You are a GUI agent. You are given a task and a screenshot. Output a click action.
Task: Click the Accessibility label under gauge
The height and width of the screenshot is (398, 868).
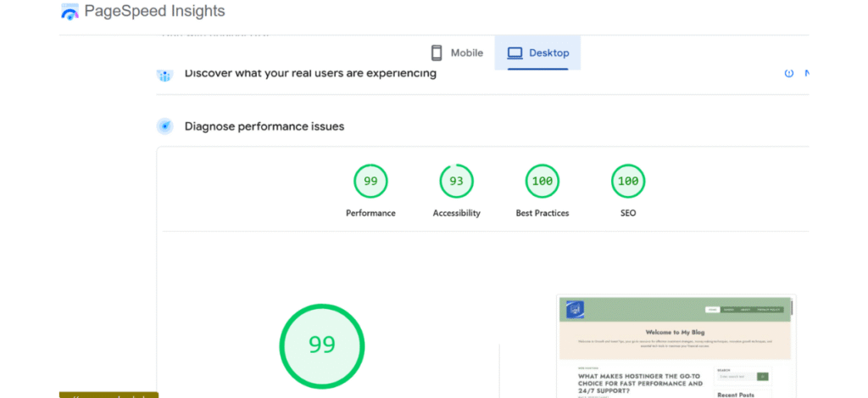click(457, 213)
